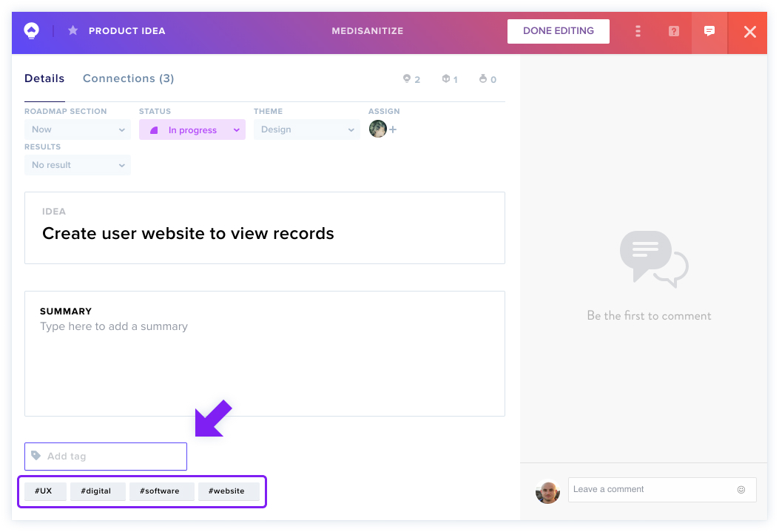Insert emoji in comment field
The image size is (779, 532).
741,489
